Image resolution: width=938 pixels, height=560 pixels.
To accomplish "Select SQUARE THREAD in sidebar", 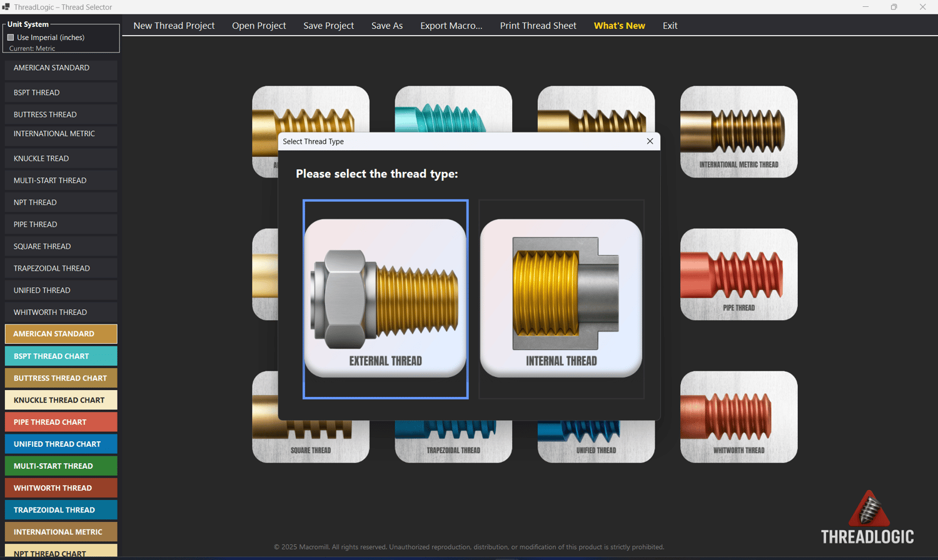I will point(61,246).
